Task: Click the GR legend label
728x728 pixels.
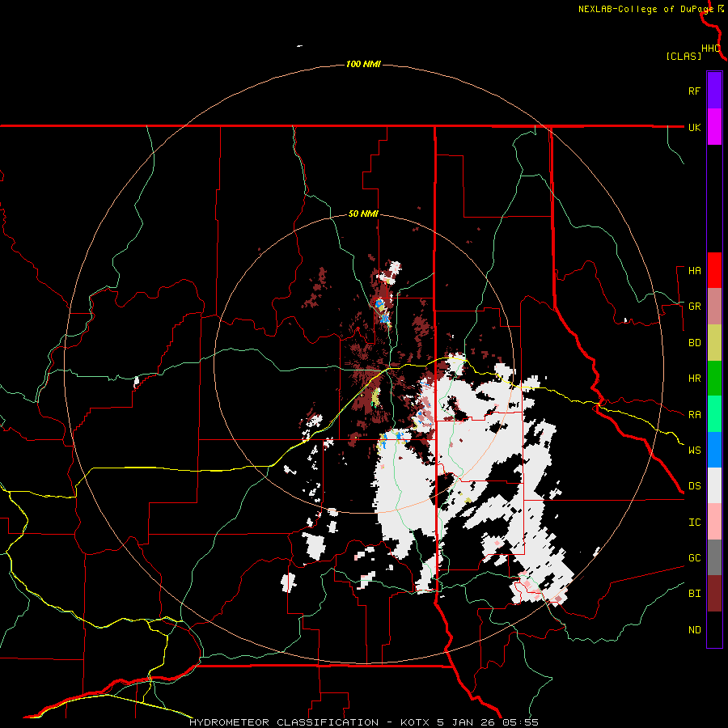Action: pos(694,307)
